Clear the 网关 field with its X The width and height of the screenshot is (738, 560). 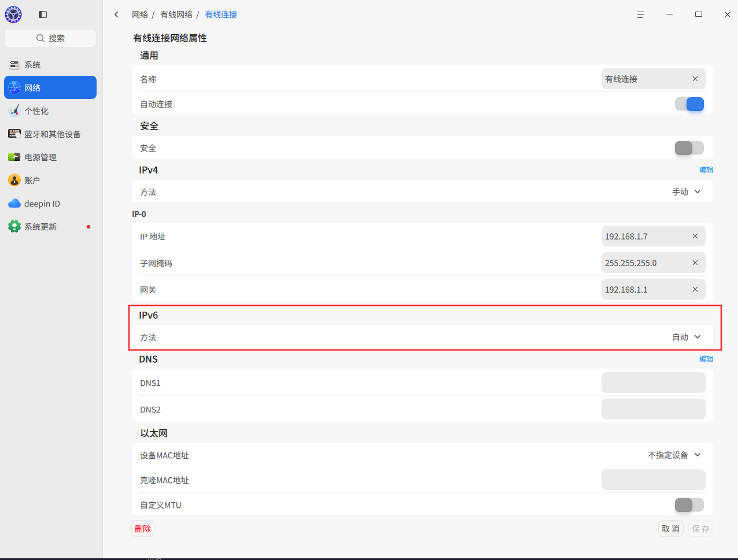pyautogui.click(x=695, y=289)
